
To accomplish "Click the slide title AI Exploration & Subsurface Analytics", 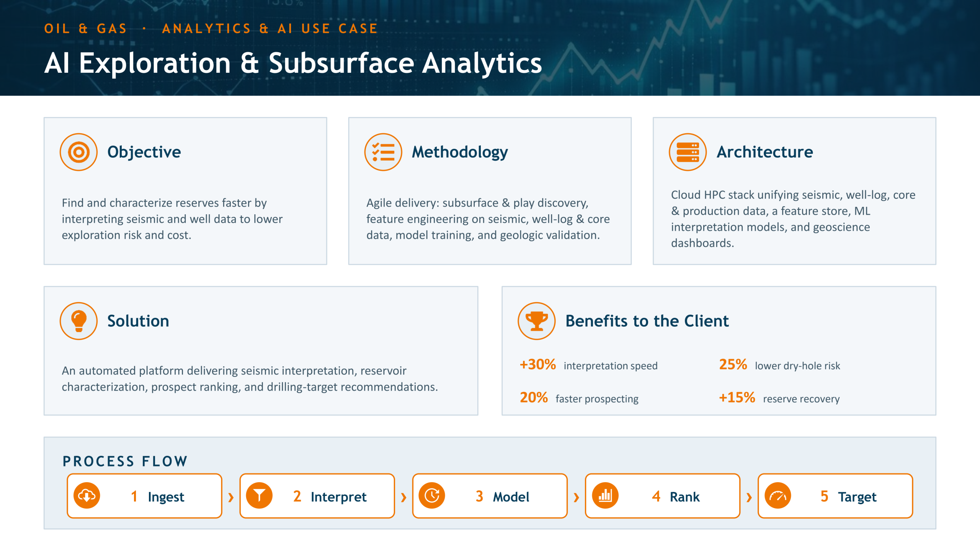I will [x=293, y=63].
